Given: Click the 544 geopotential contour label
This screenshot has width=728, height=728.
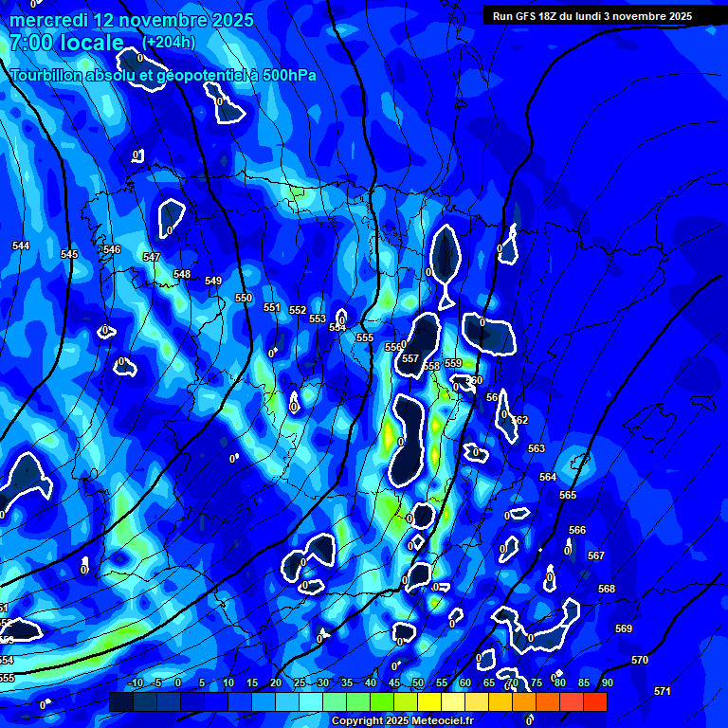Looking at the screenshot, I should point(21,246).
